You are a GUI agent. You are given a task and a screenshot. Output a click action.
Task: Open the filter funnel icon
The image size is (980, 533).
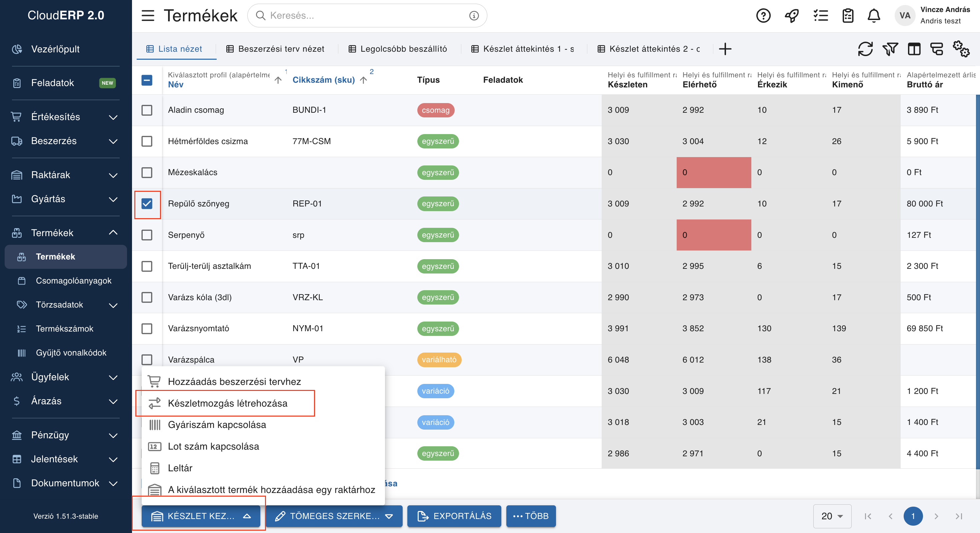point(890,49)
